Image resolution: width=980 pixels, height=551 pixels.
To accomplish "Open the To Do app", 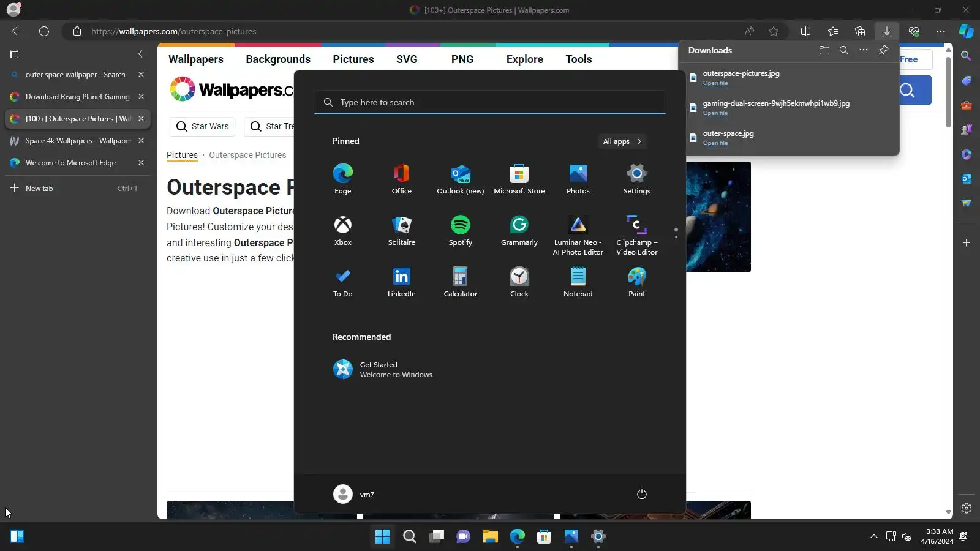I will [343, 282].
